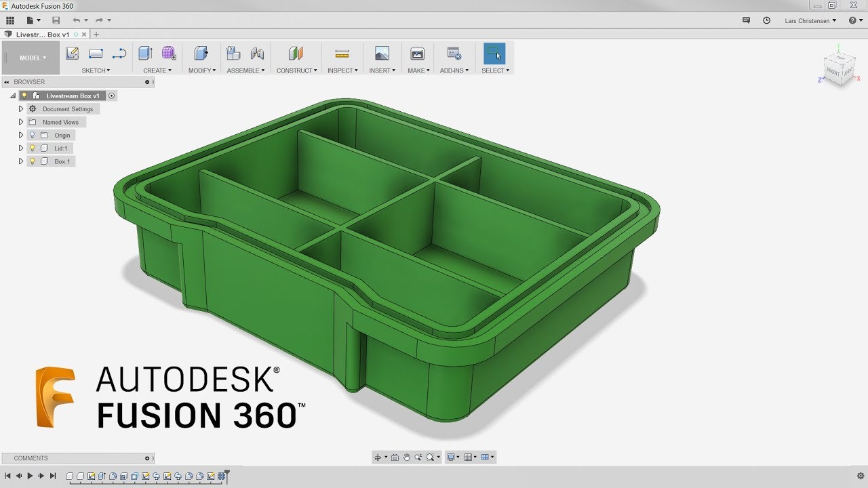Open the notifications comment icon
The image size is (868, 488).
[x=747, y=20]
